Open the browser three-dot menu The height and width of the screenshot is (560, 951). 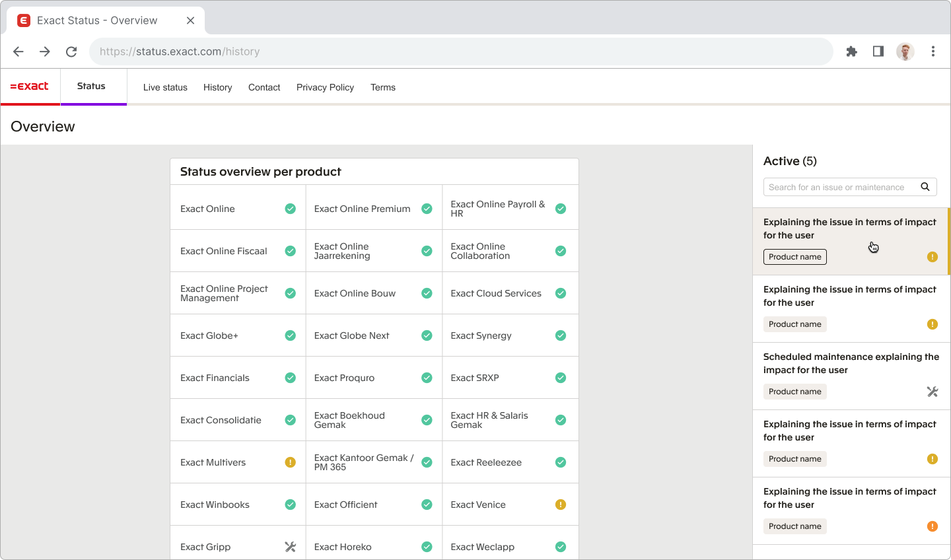[x=933, y=52]
